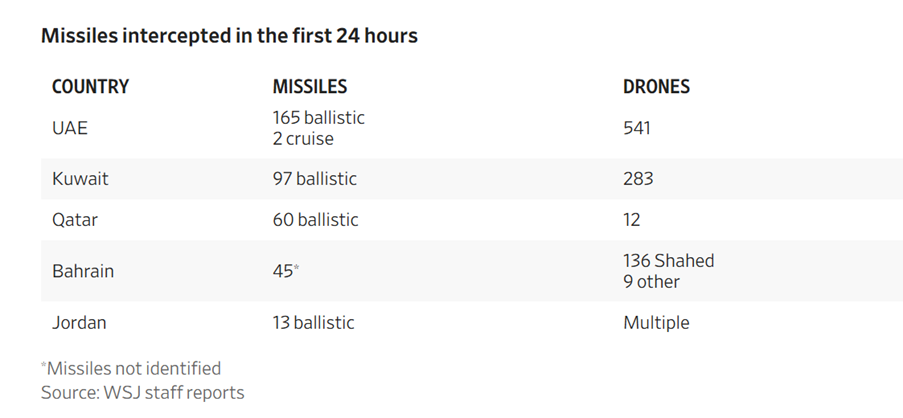The image size is (903, 418).
Task: Click the "136 Shahed" drones entry
Action: point(669,261)
